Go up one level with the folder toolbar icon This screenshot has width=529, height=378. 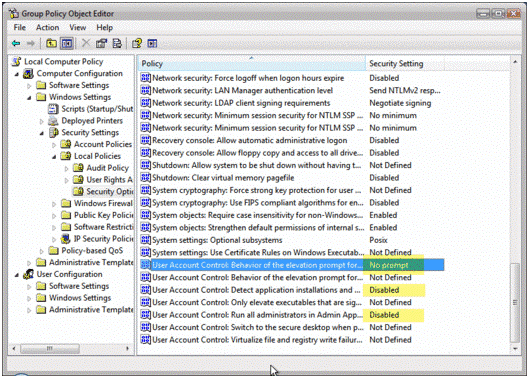click(x=51, y=43)
